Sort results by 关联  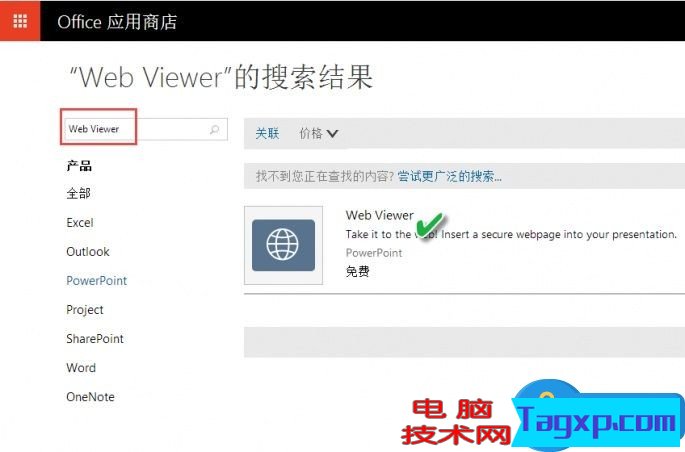pyautogui.click(x=267, y=133)
